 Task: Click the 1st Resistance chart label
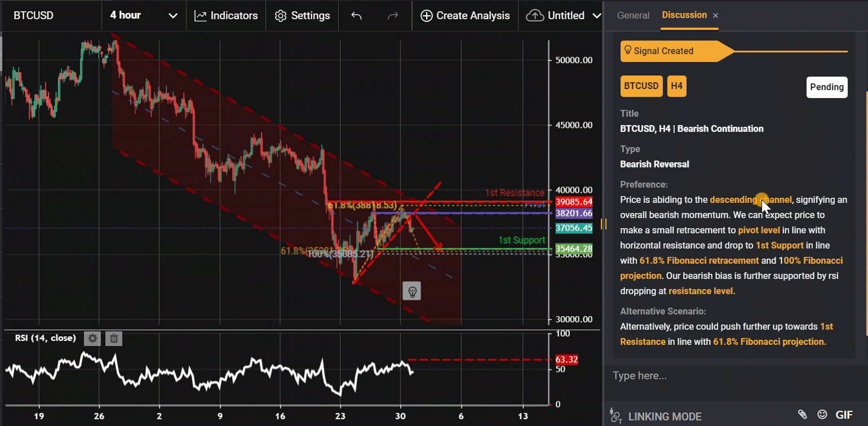point(515,193)
